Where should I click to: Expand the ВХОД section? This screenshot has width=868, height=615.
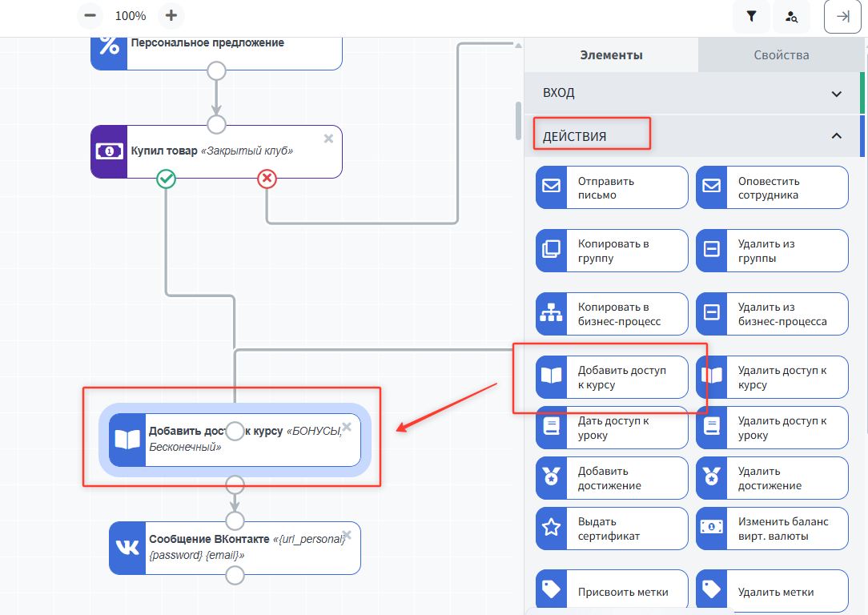(836, 94)
